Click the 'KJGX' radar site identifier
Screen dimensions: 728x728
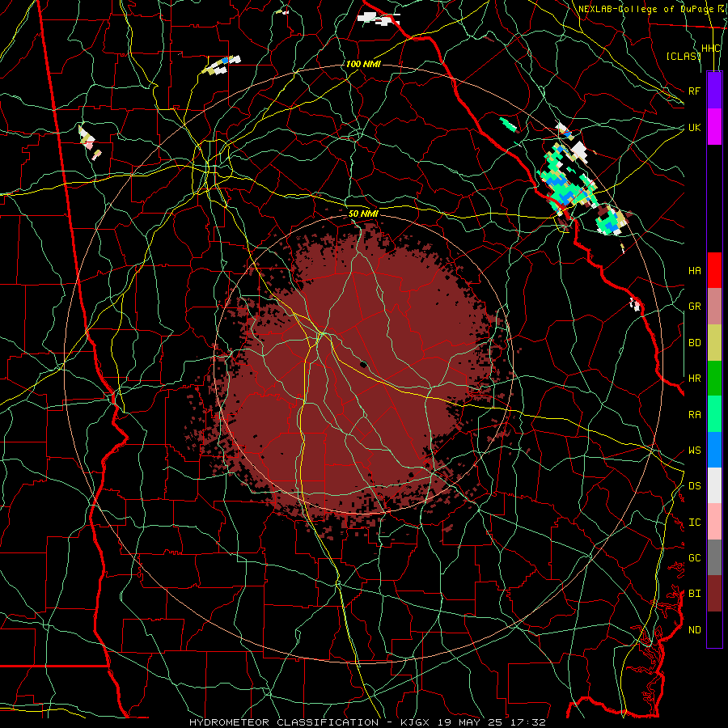[x=415, y=722]
